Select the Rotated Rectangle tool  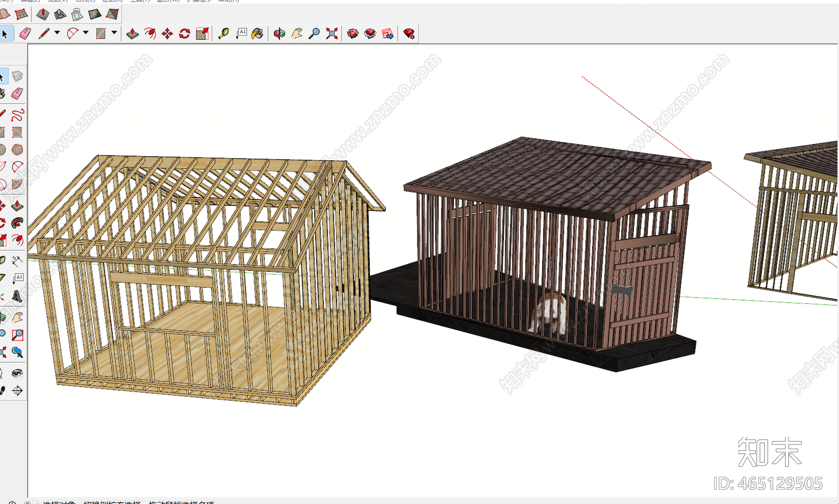(x=17, y=132)
